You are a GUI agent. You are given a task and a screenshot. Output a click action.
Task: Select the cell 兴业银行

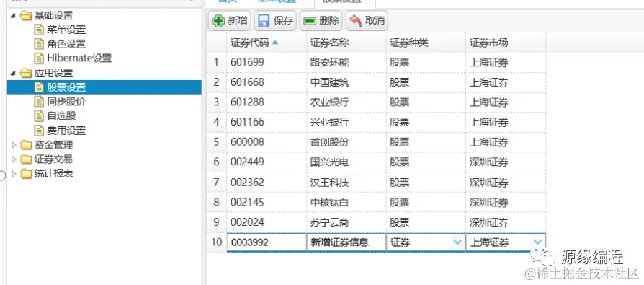(346, 123)
